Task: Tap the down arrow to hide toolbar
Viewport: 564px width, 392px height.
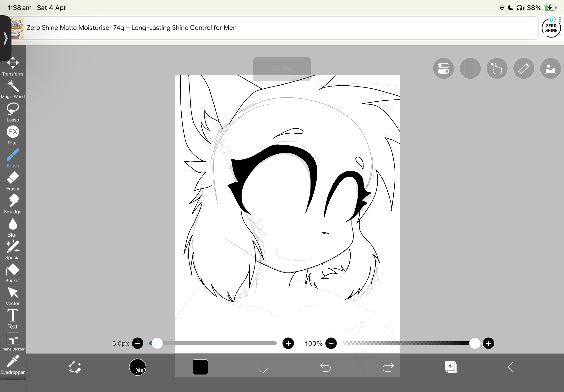Action: coord(263,367)
